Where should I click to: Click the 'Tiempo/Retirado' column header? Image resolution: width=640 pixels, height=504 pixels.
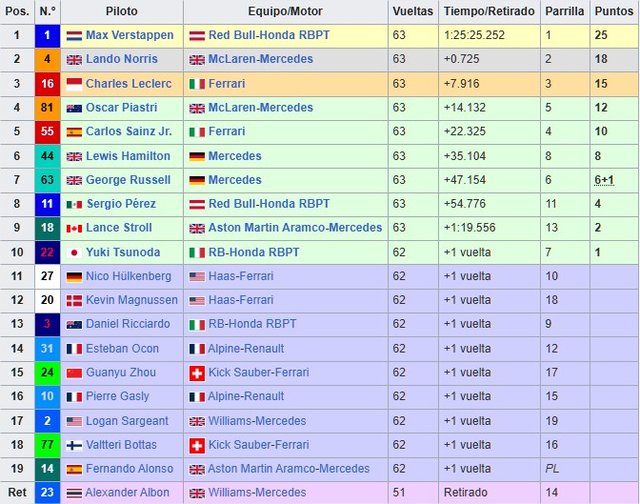coord(489,11)
